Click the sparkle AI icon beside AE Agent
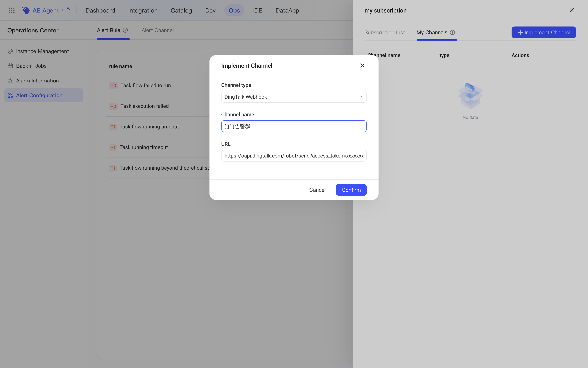This screenshot has height=368, width=588. click(68, 9)
